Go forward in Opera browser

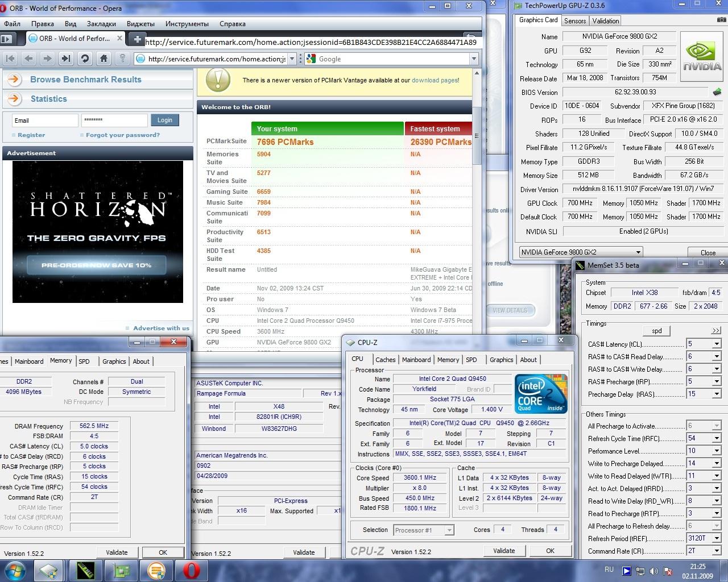click(x=48, y=59)
